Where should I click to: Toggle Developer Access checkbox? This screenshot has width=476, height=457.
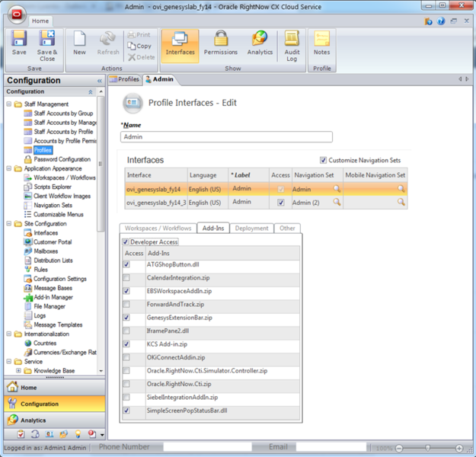pos(125,242)
